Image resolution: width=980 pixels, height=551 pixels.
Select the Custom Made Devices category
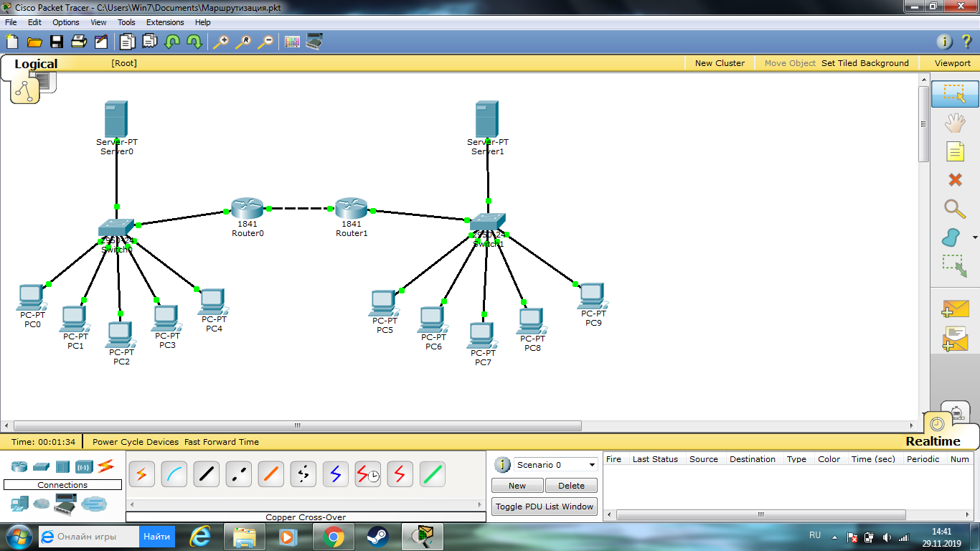65,504
